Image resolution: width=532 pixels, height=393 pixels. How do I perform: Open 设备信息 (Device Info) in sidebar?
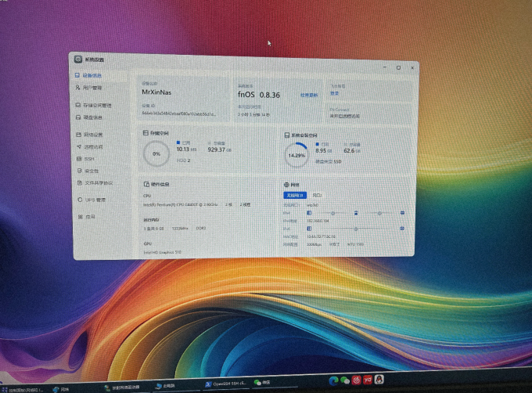(88, 75)
